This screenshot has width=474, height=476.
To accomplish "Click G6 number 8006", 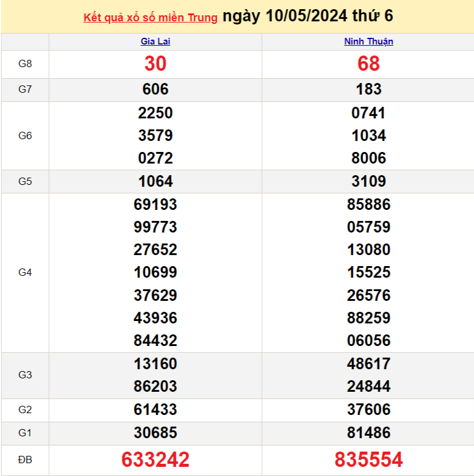I will point(368,158).
